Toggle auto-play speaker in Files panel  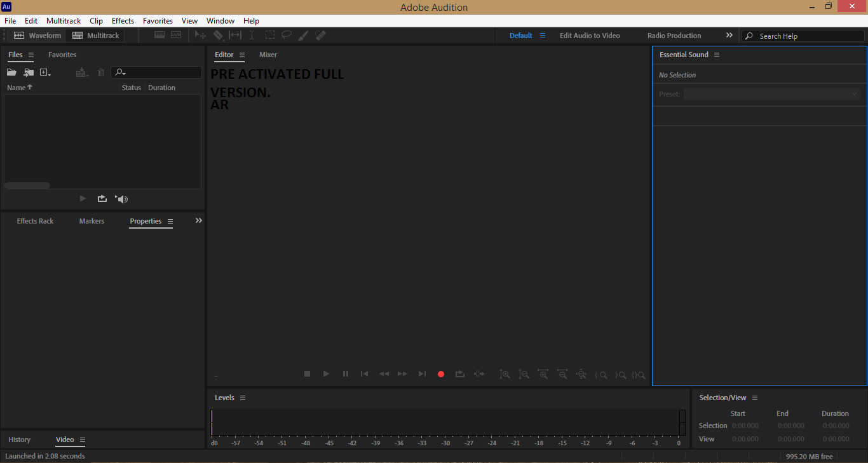pyautogui.click(x=121, y=199)
